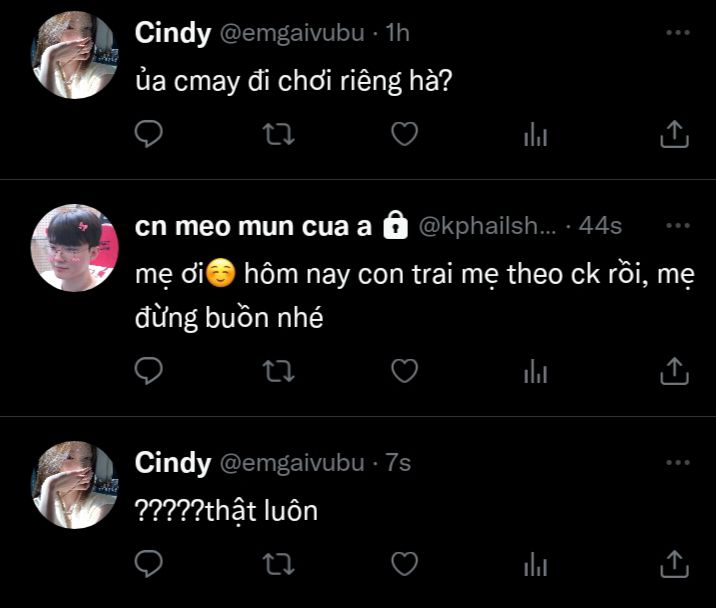This screenshot has height=608, width=716.
Task: Open Cindy's profile from first tweet name
Action: coord(172,33)
